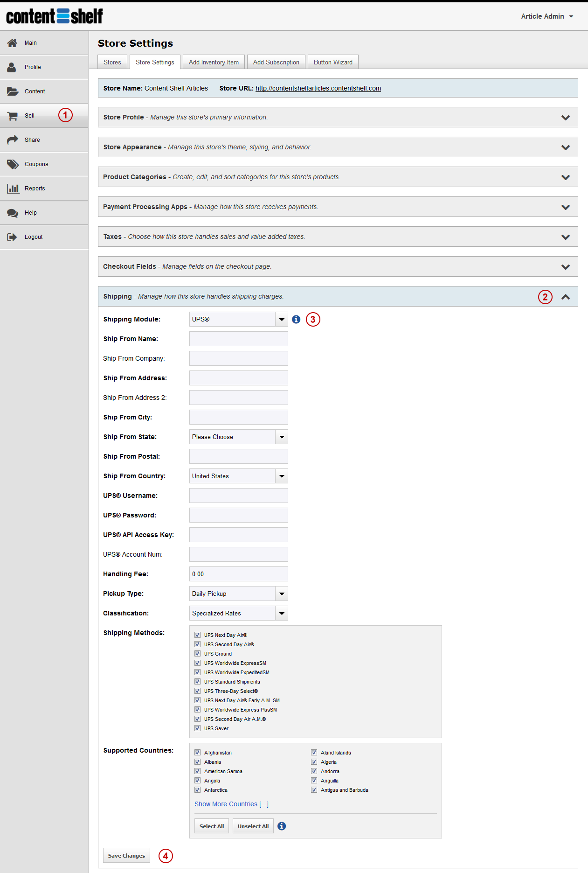Viewport: 588px width, 873px height.
Task: Click the Select All countries button
Action: click(x=212, y=826)
